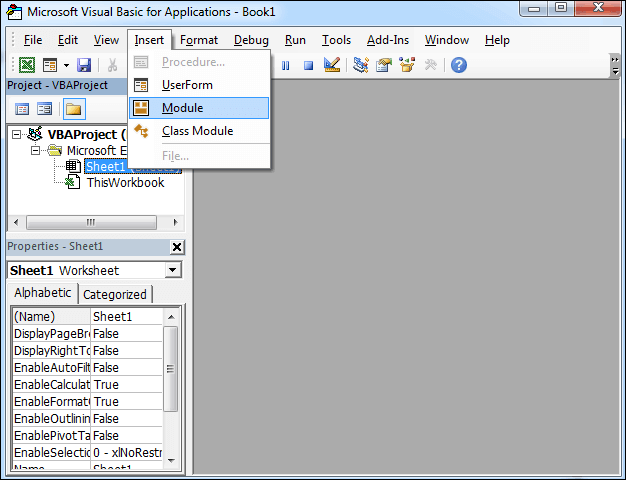
Task: Click the properties list scroll down arrow
Action: tap(171, 461)
